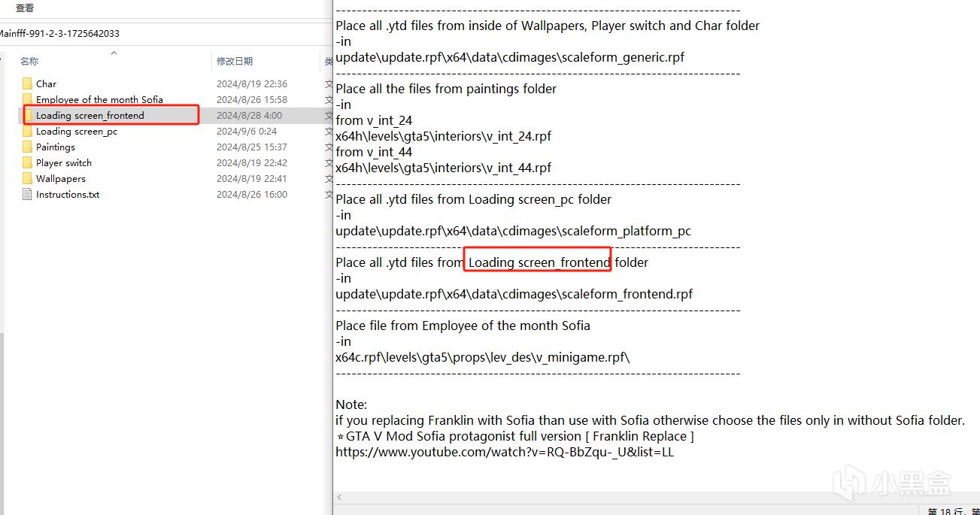This screenshot has height=515, width=980.
Task: Click the v_int_24.rpf path line
Action: [444, 136]
